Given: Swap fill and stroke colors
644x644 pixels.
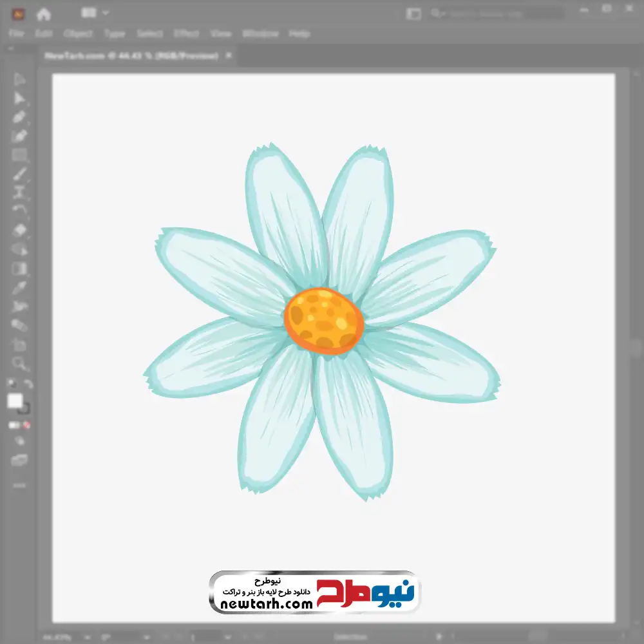Looking at the screenshot, I should 28,384.
